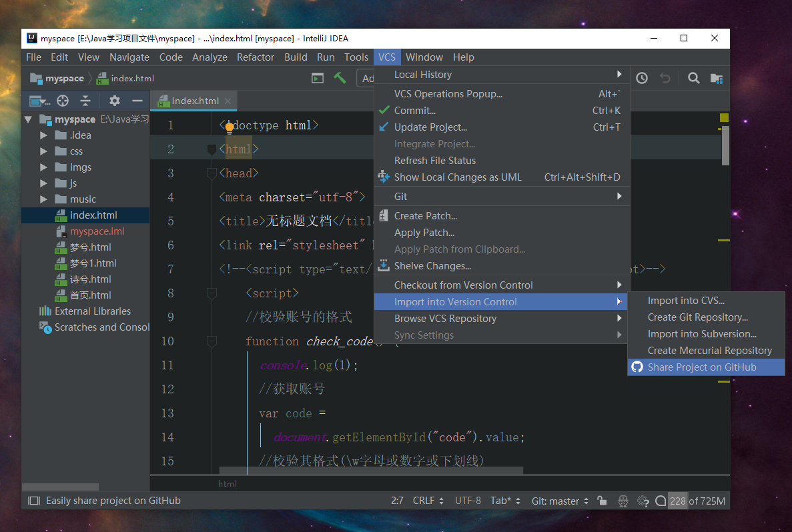The image size is (792, 532).
Task: Click the memory indicator 228 of 725M
Action: tap(697, 501)
